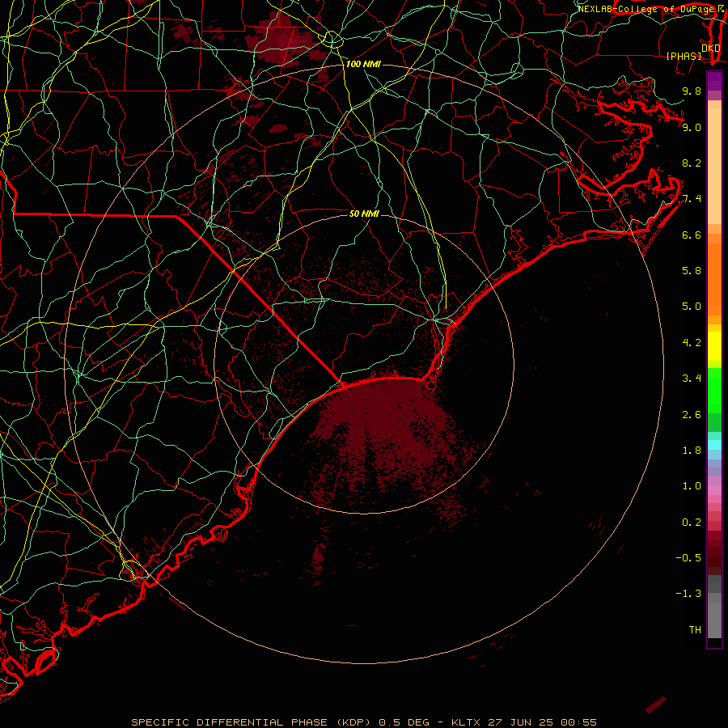Screen dimensions: 728x728
Task: Click the "TH" threshold label on the scale
Action: point(695,630)
